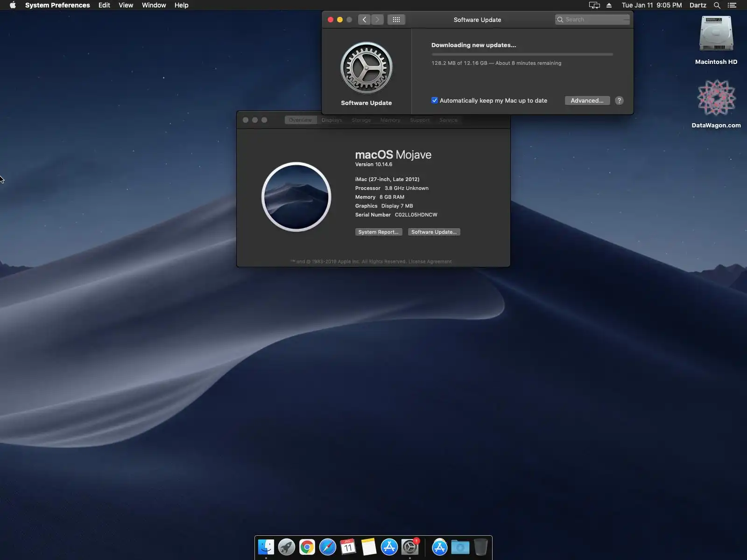The image size is (747, 560).
Task: Click the macOS Mojave logo image
Action: (296, 197)
